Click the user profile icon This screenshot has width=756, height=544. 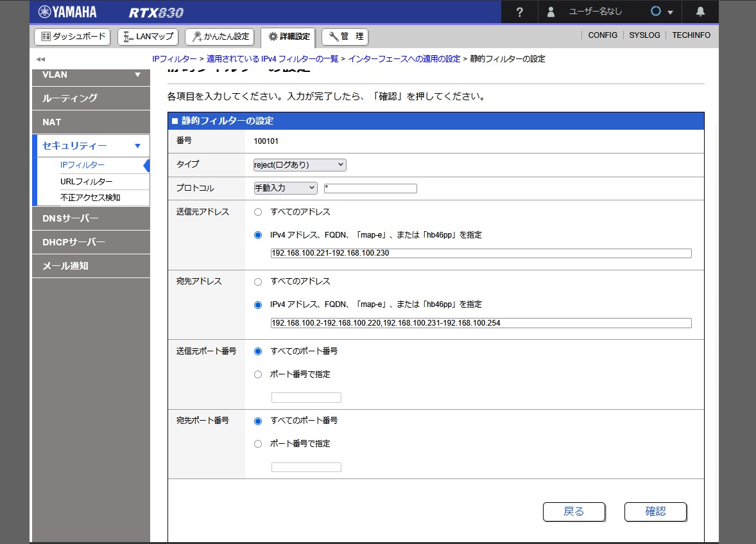pyautogui.click(x=551, y=12)
